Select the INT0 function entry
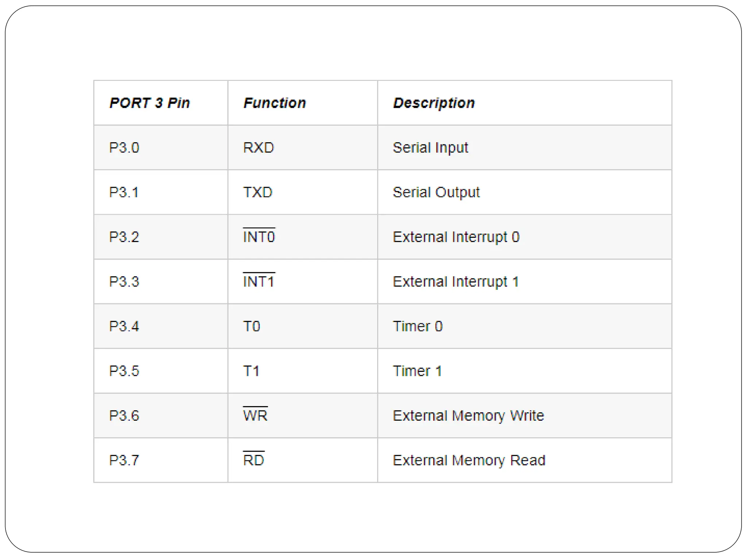Viewport: 747px width, 560px height. 259,237
